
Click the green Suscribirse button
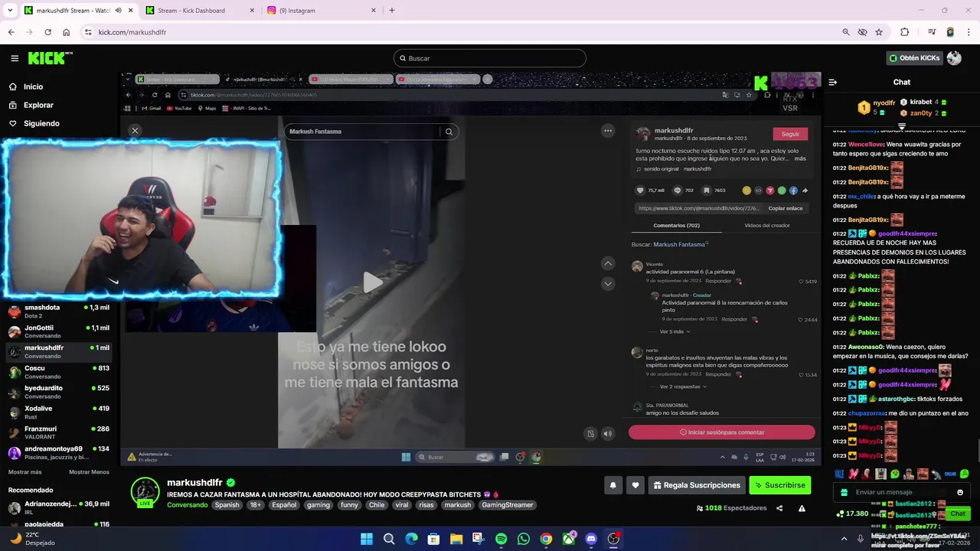pos(779,485)
